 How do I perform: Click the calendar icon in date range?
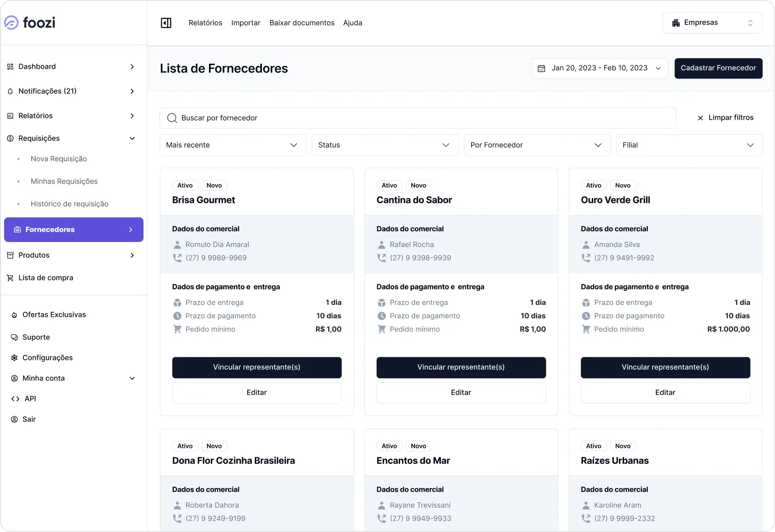coord(541,68)
